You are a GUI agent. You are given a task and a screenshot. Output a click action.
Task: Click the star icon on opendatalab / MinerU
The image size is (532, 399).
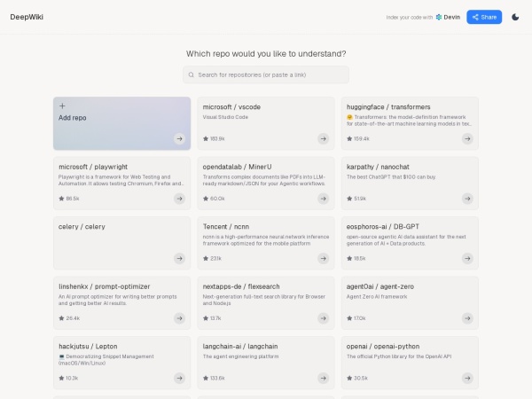206,199
